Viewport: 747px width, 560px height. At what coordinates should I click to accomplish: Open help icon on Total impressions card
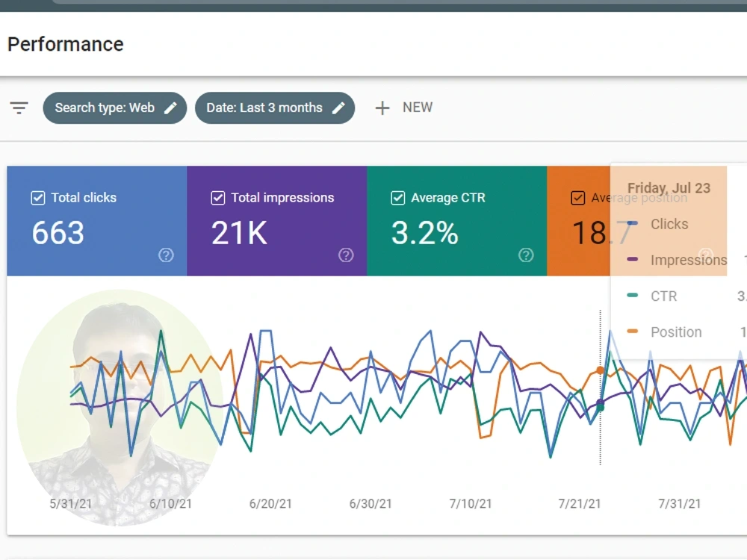pos(346,255)
